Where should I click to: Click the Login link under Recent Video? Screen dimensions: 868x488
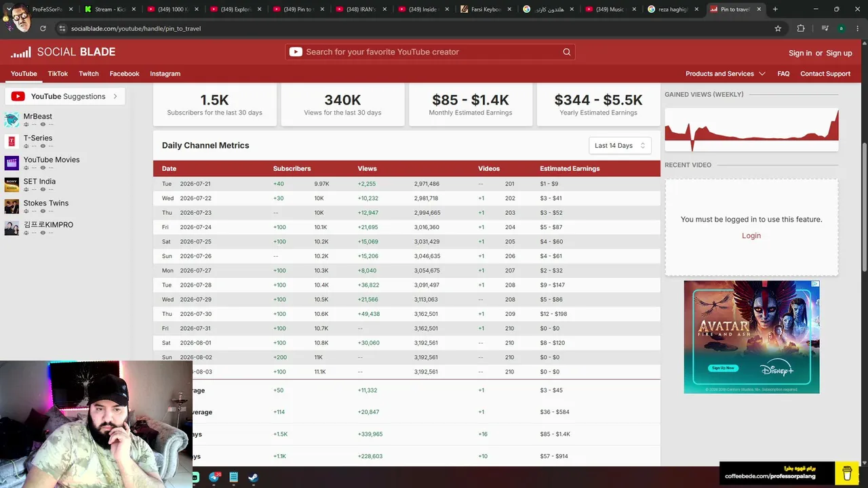[x=751, y=236]
